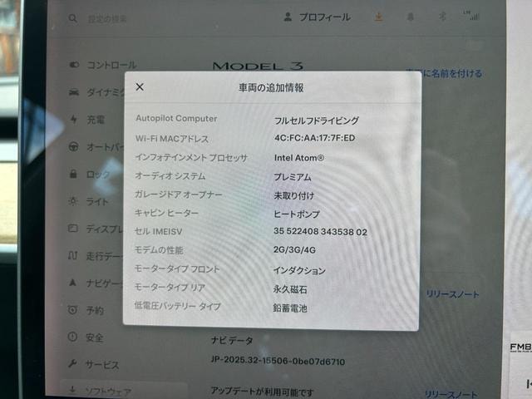Viewport: 532px width, 399px height.
Task: Click the 未取り付け garage opener value
Action: [293, 196]
